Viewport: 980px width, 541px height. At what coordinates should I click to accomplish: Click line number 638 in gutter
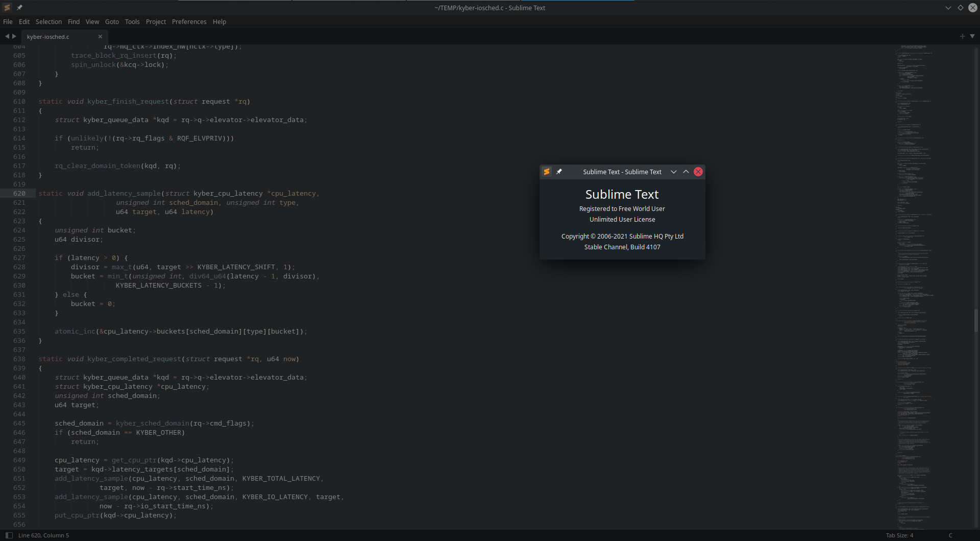click(x=19, y=359)
